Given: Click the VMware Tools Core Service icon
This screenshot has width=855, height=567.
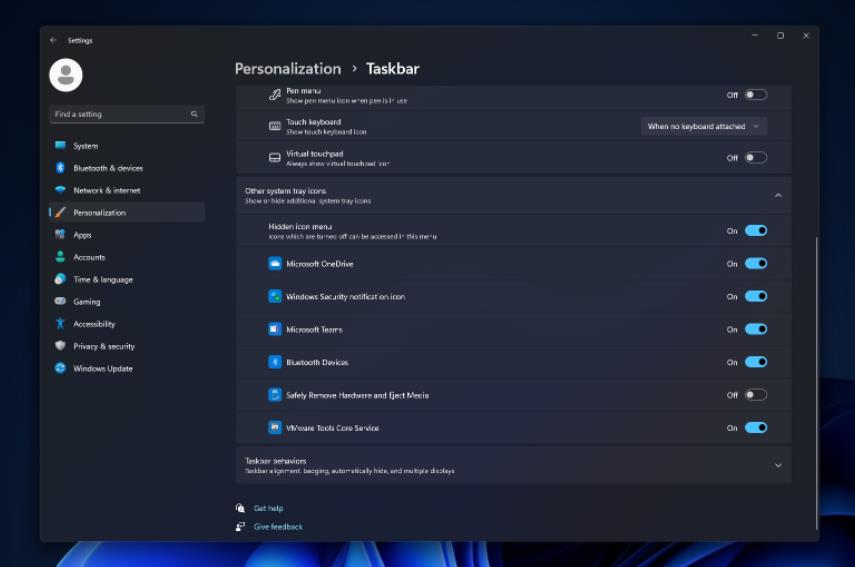Looking at the screenshot, I should (275, 428).
